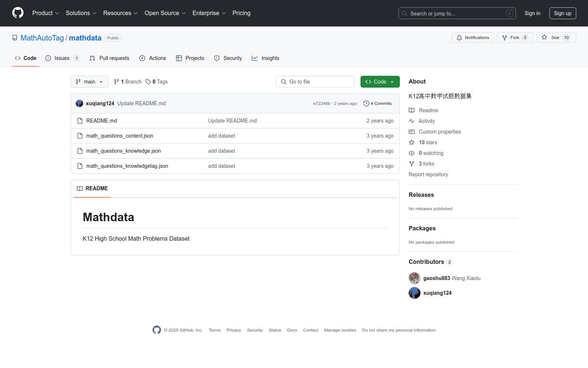Open the main branch selector dropdown
This screenshot has width=588, height=368.
click(x=90, y=82)
